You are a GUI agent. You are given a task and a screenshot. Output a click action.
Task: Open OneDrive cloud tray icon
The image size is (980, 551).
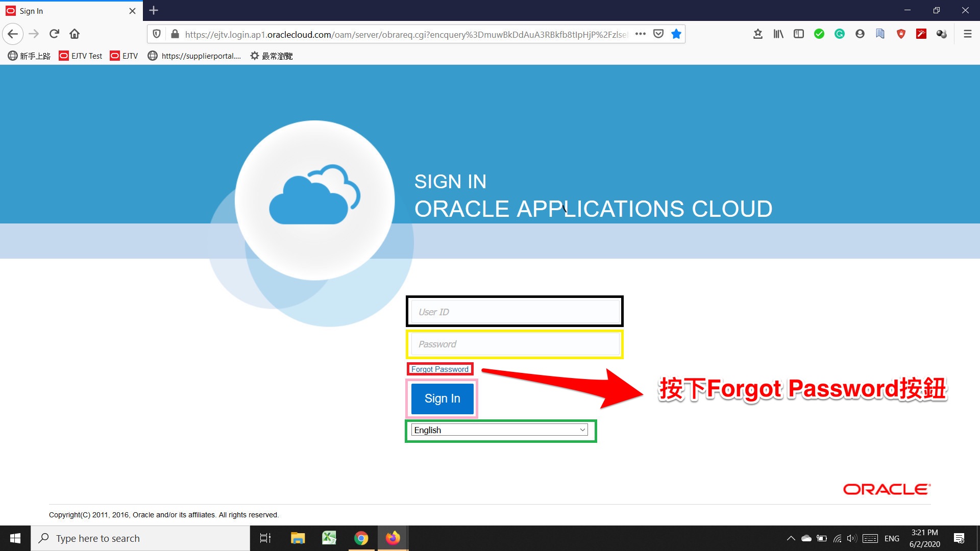[x=806, y=538]
